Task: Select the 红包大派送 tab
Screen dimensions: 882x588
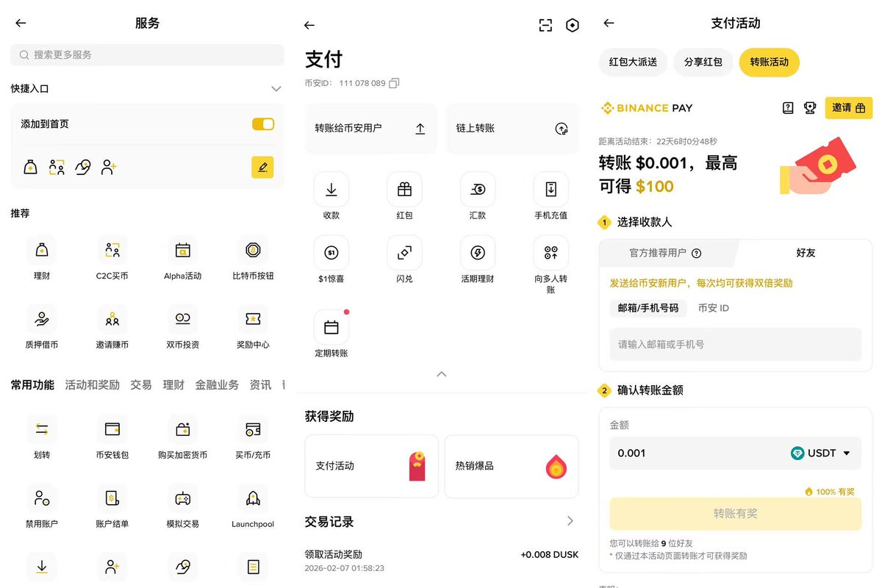Action: [x=633, y=62]
